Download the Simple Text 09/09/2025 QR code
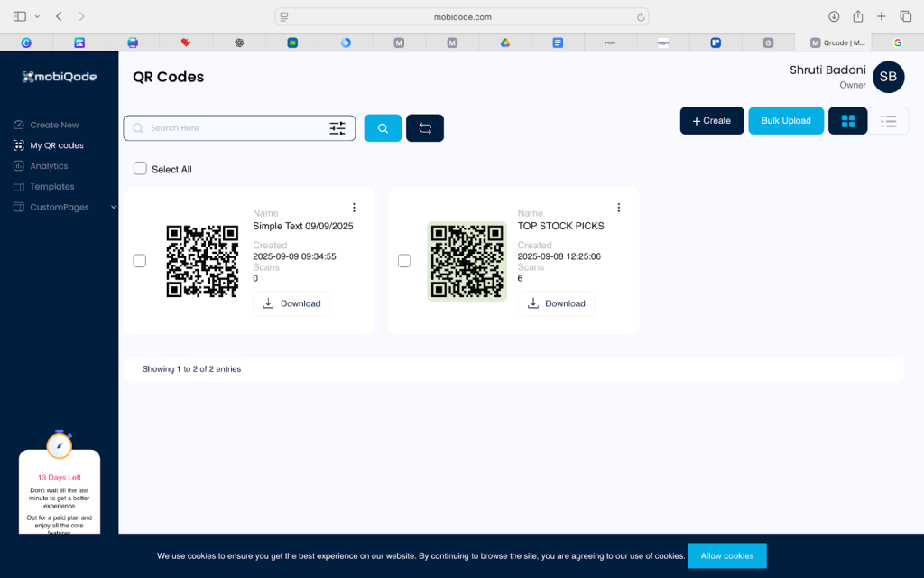 coord(291,303)
